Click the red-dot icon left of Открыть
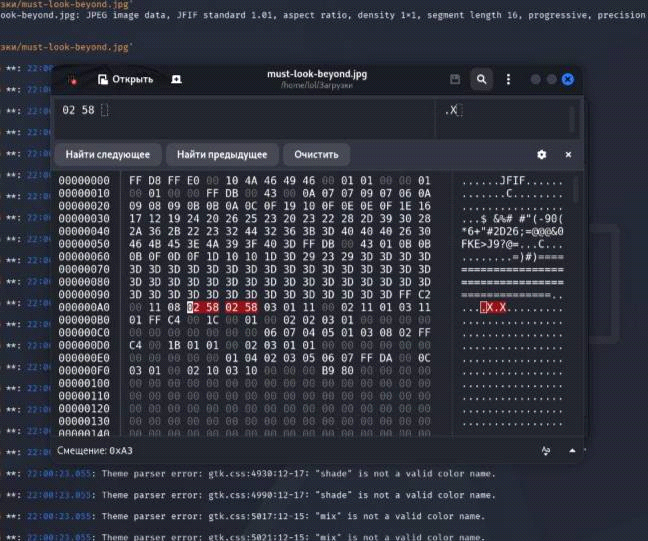 click(74, 80)
